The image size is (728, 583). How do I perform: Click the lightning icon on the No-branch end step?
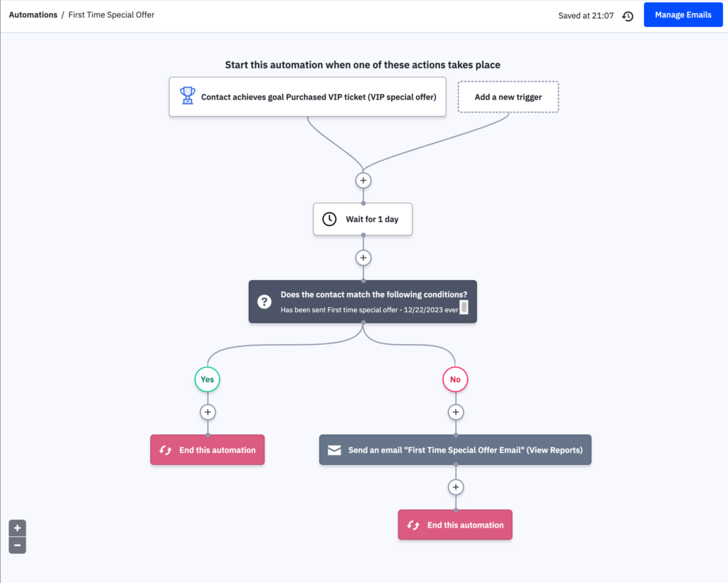click(x=413, y=525)
